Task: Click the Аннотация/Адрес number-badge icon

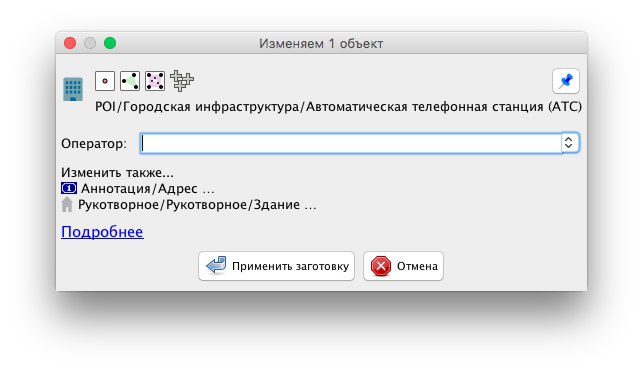Action: tap(69, 188)
